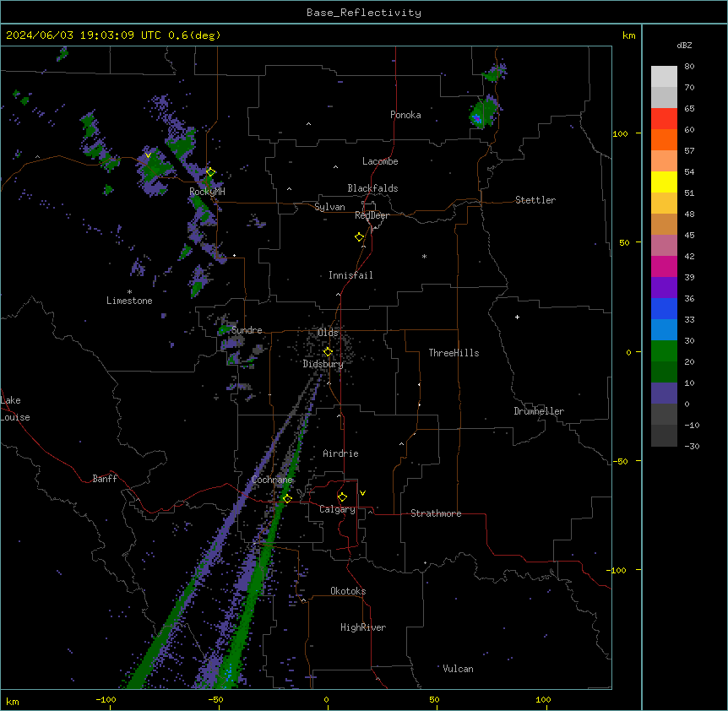Click the Ponoka label
This screenshot has height=711, width=728.
pyautogui.click(x=405, y=115)
